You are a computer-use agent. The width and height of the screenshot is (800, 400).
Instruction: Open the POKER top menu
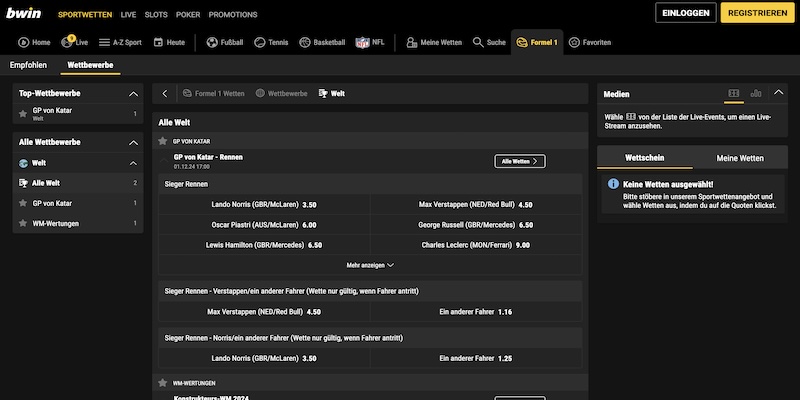(x=188, y=15)
